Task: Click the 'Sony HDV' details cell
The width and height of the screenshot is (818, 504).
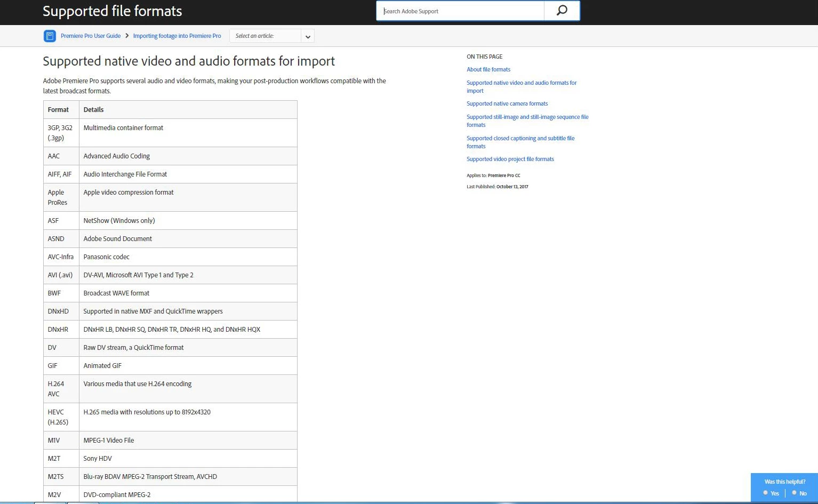Action: (x=188, y=459)
